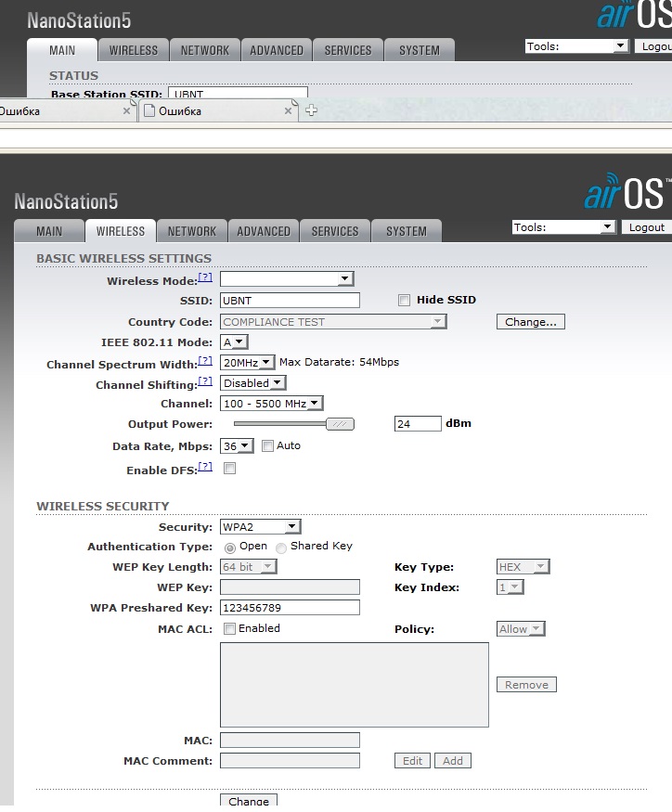The height and width of the screenshot is (812, 672).
Task: Click the lower Logout button
Action: [x=646, y=227]
